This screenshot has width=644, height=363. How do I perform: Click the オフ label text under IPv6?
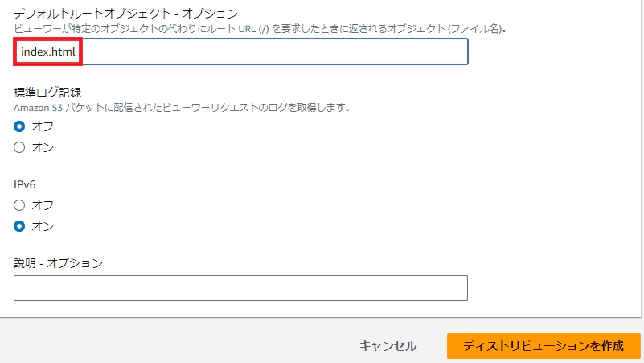(x=42, y=205)
